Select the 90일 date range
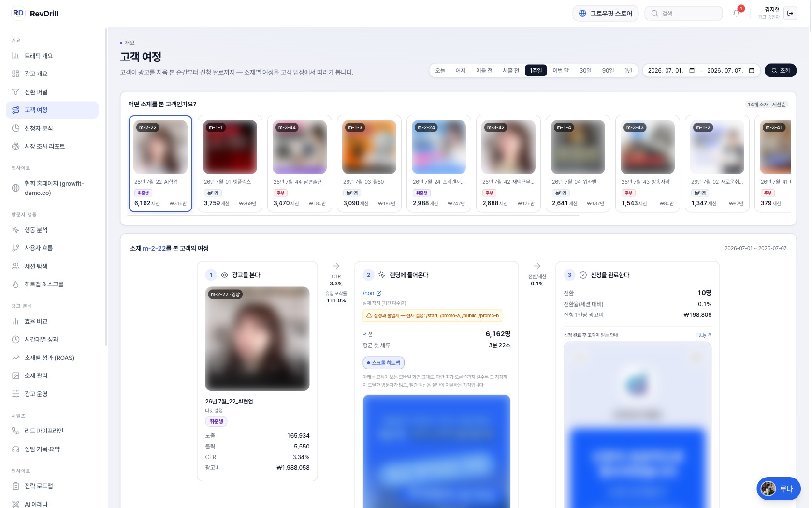Screen dimensions: 812x508 (608, 71)
